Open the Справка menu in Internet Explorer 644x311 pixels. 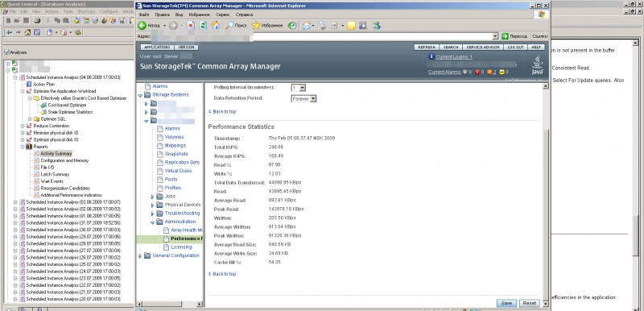coord(245,15)
